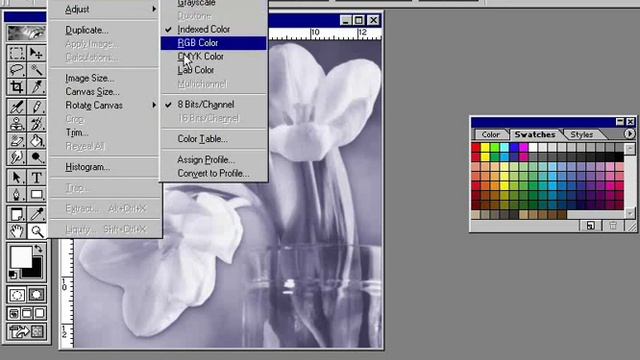The width and height of the screenshot is (640, 360).
Task: Select the Path Component Selection arrow tool
Action: 17,178
